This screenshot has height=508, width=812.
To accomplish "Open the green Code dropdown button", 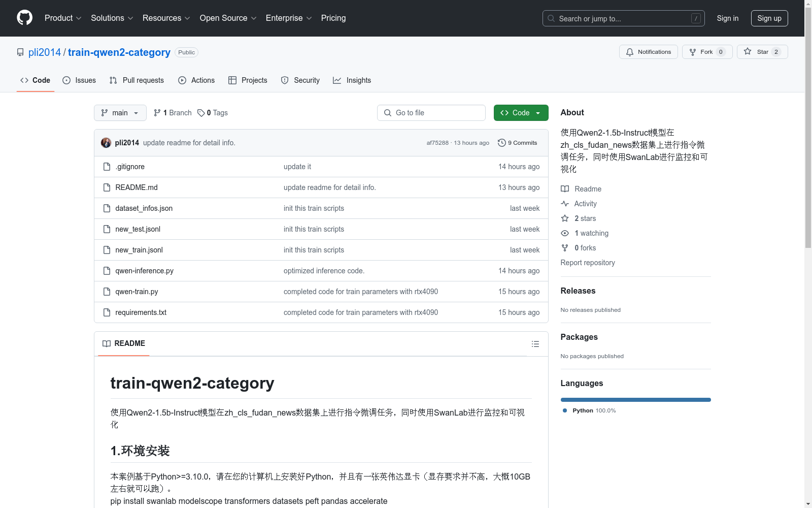I will click(x=521, y=113).
